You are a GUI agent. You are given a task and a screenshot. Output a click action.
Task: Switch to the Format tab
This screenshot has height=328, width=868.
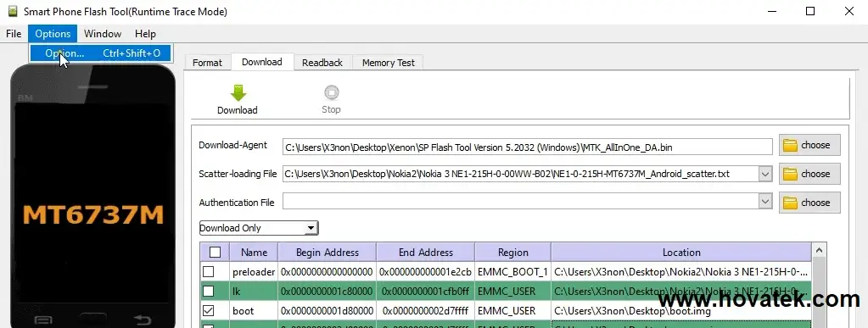[207, 63]
